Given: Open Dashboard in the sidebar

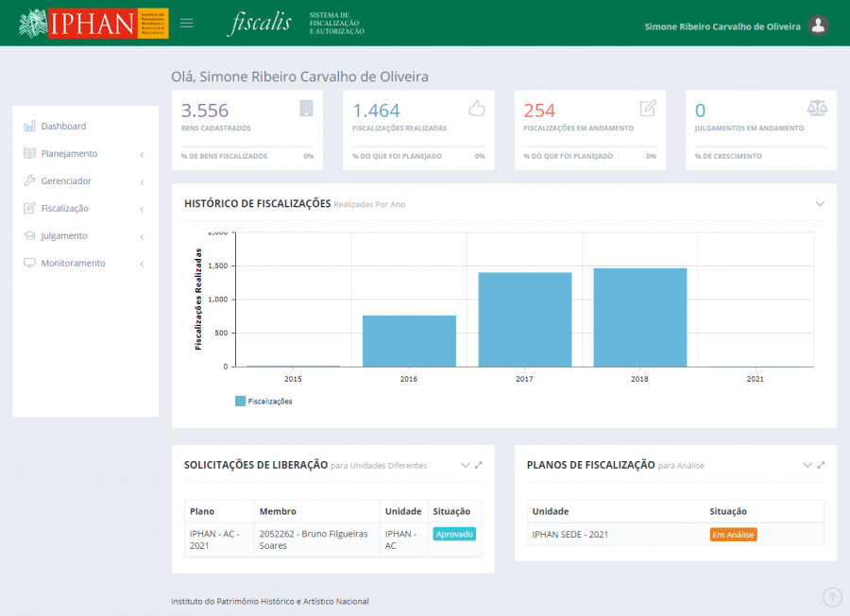Looking at the screenshot, I should pyautogui.click(x=63, y=127).
